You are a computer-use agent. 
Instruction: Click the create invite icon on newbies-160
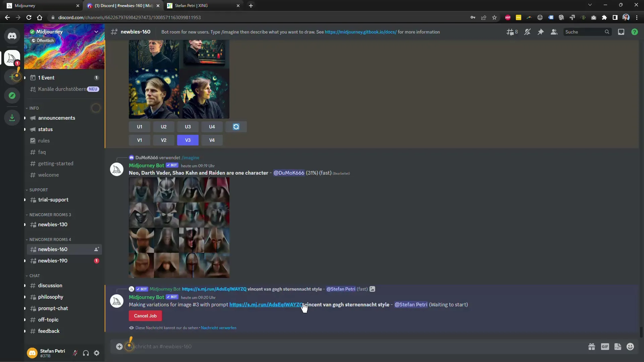coord(97,249)
